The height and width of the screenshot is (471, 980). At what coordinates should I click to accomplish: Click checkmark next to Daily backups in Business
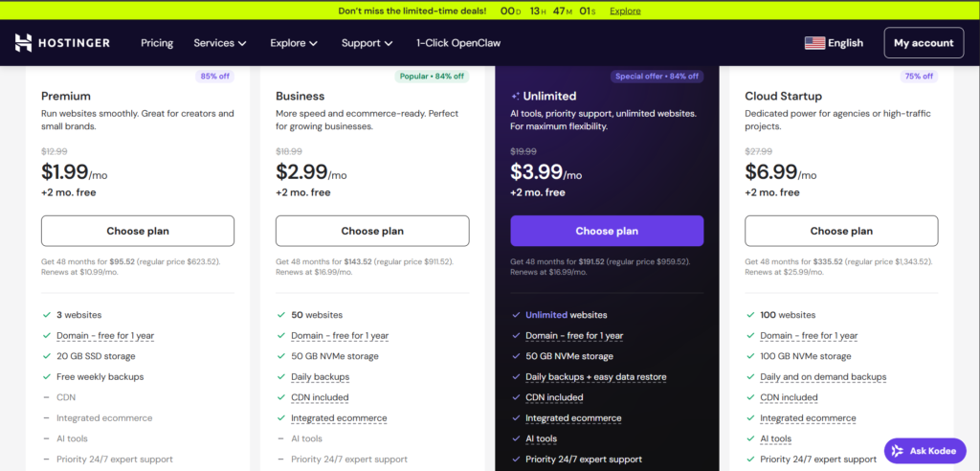pyautogui.click(x=281, y=377)
